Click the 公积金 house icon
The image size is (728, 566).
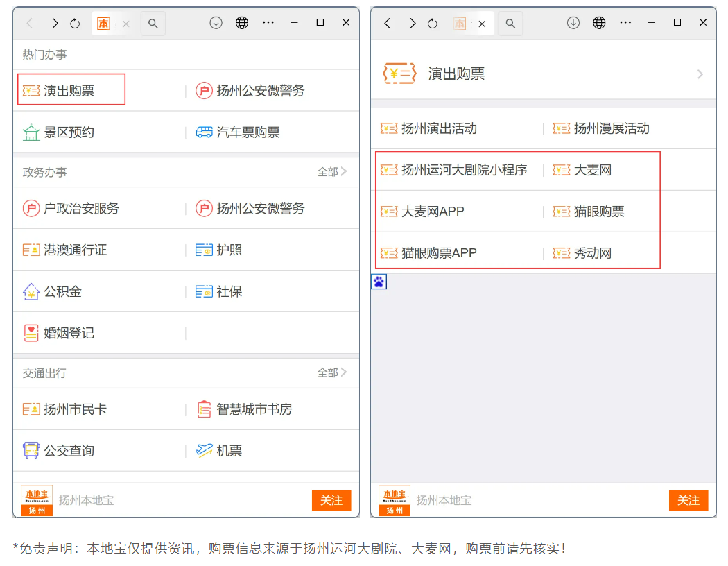[31, 291]
